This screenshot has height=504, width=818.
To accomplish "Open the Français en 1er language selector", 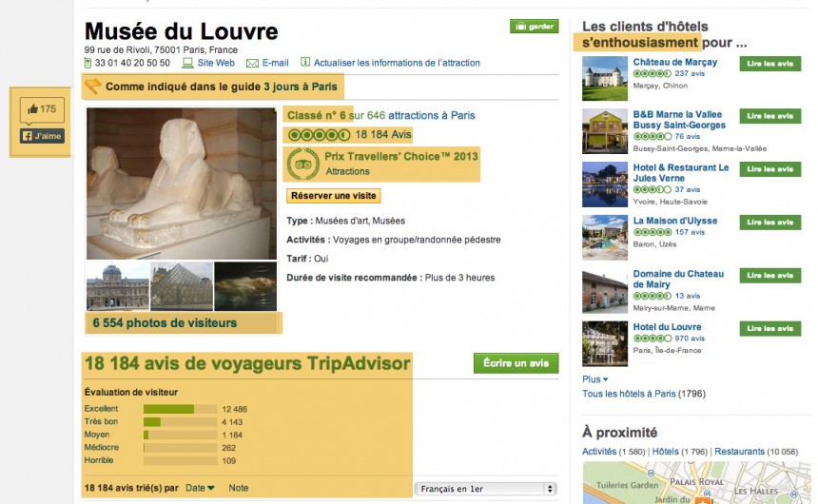I will [486, 489].
